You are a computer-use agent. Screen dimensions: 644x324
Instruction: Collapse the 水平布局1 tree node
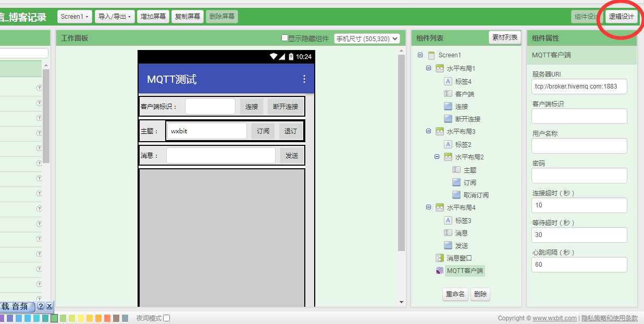(x=429, y=68)
